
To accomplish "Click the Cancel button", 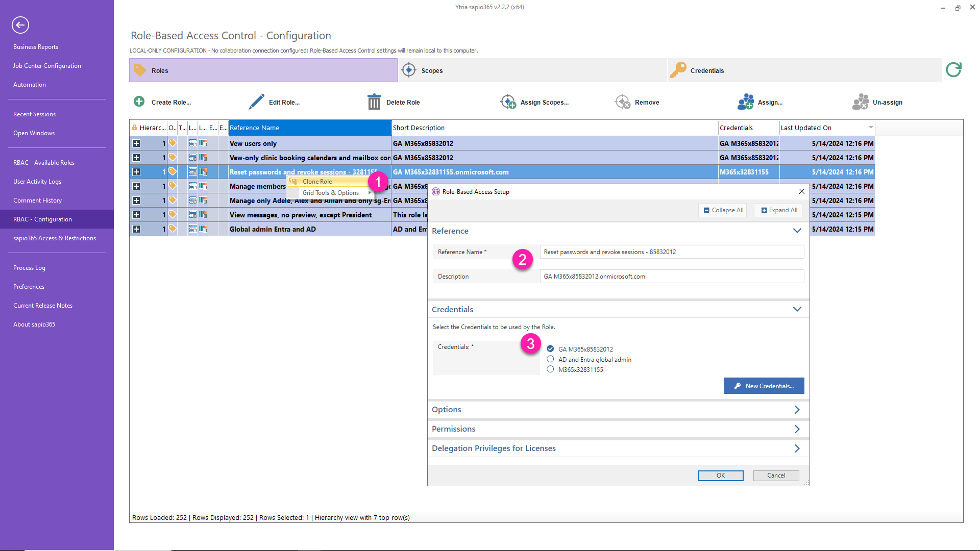I will click(x=776, y=475).
